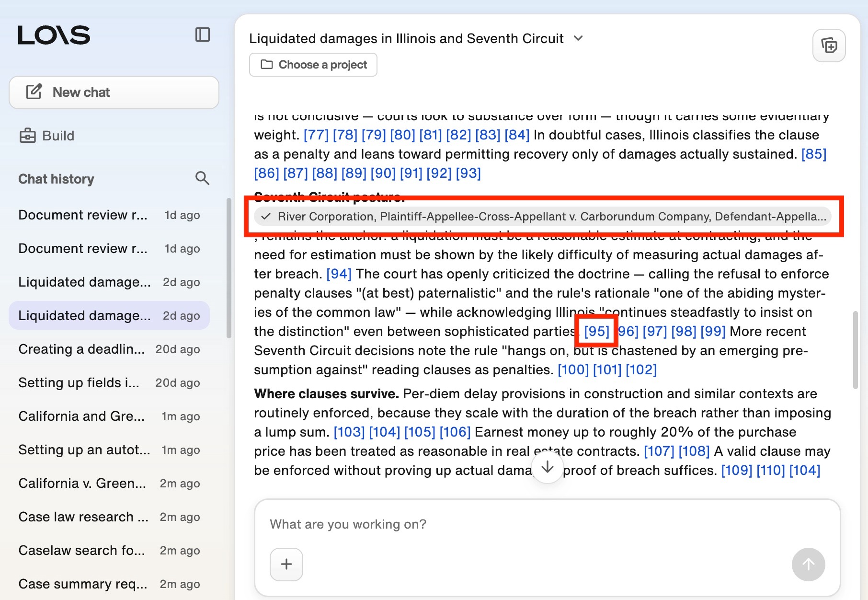This screenshot has width=868, height=600.
Task: Open citation [85]
Action: [814, 154]
